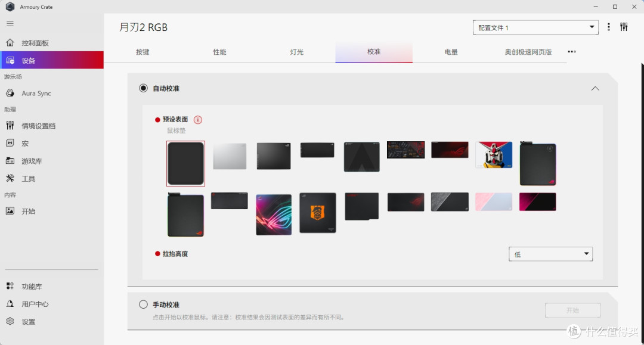Click the 情境设置档 scenario profiles icon

[10, 126]
